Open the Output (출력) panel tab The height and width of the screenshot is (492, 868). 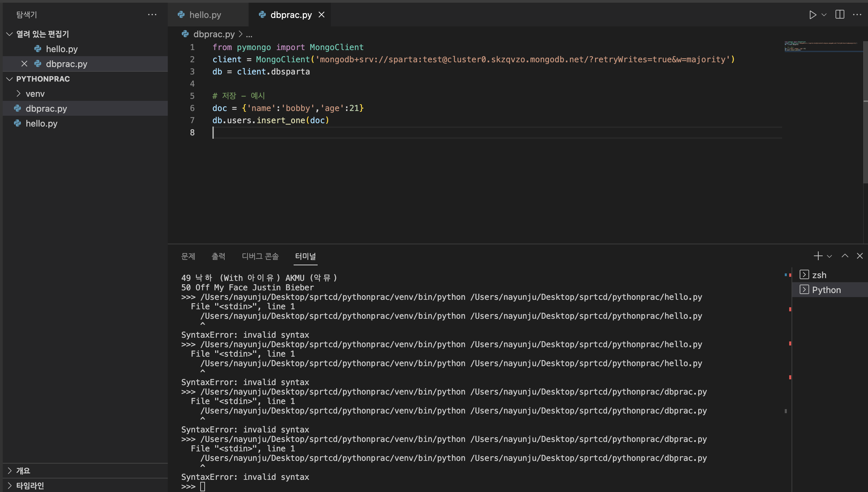(218, 256)
